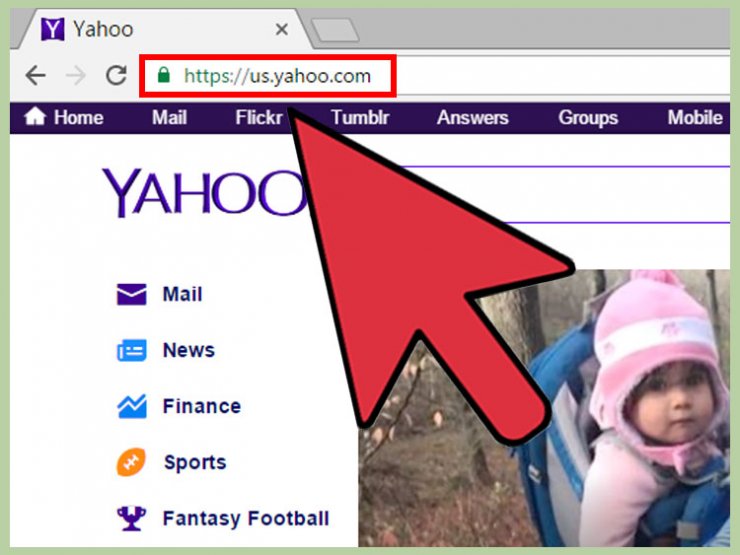This screenshot has height=555, width=740.
Task: Open Home in the purple navigation bar
Action: (78, 118)
